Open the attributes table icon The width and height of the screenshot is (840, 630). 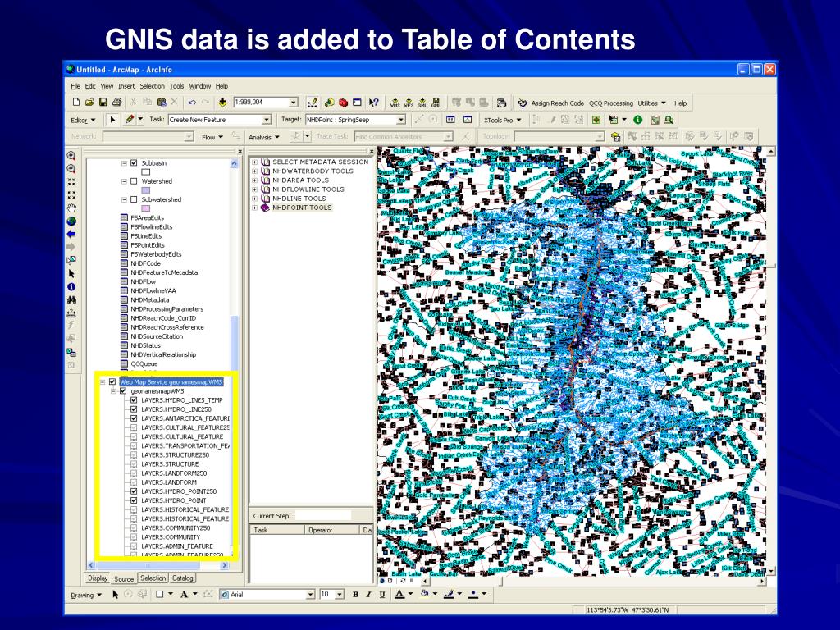tap(451, 120)
